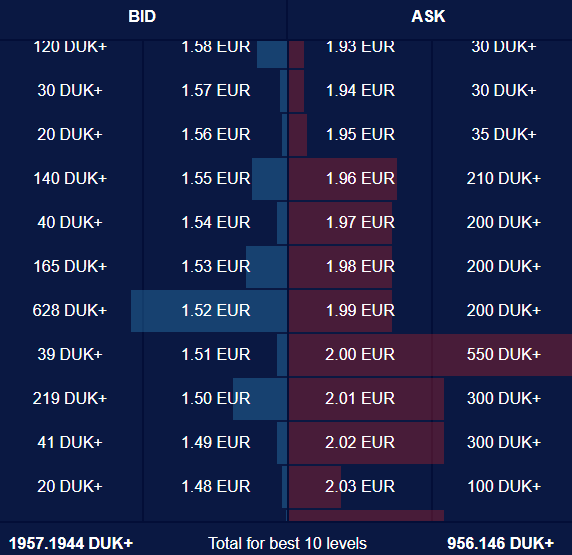The width and height of the screenshot is (572, 555).
Task: Click the 35 DUK+ ask volume
Action: (x=504, y=135)
